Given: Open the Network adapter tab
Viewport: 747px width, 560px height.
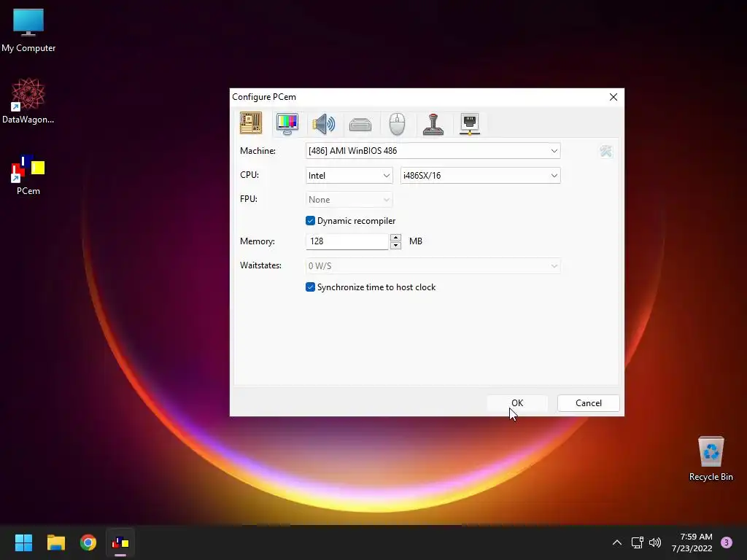Looking at the screenshot, I should [x=470, y=124].
